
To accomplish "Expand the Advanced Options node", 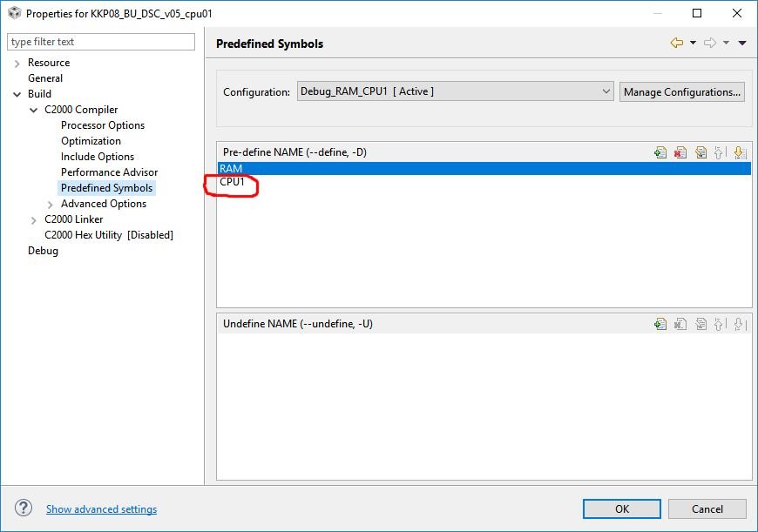I will click(x=51, y=205).
